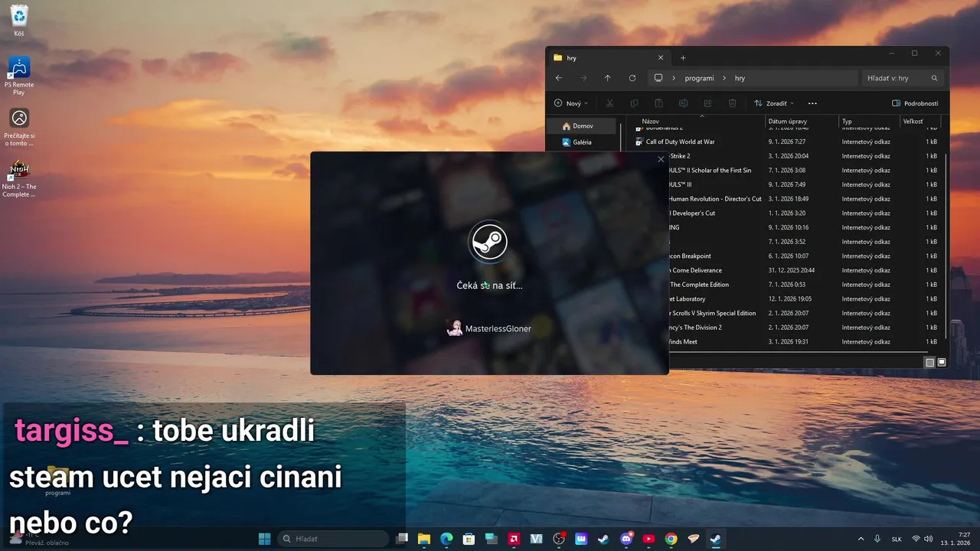The height and width of the screenshot is (551, 980).
Task: Click the Rename icon in Explorer toolbar
Action: pyautogui.click(x=683, y=103)
